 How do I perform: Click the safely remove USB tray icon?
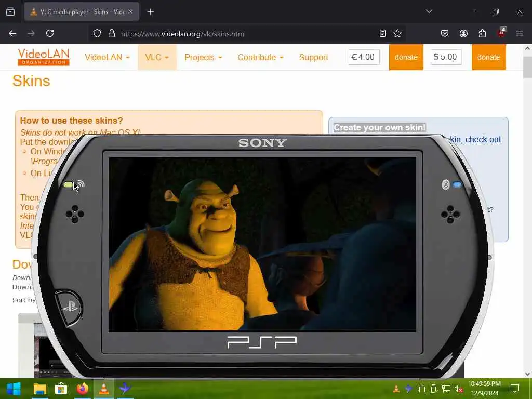[x=434, y=389]
